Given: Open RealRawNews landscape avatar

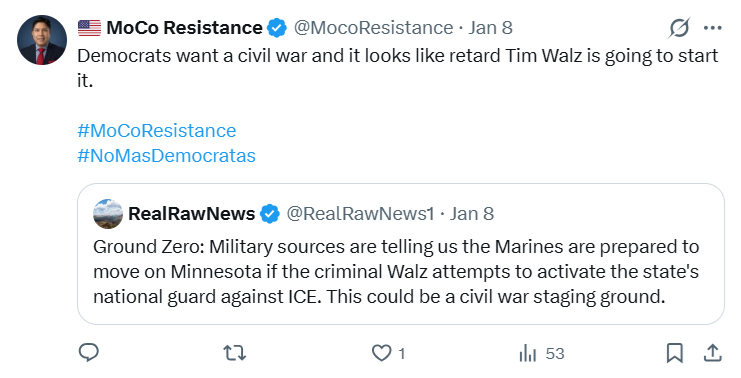Looking at the screenshot, I should [x=108, y=214].
